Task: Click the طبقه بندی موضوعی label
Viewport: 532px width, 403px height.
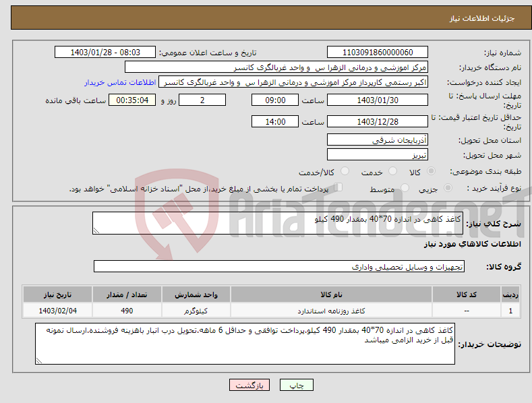Action: (485, 172)
